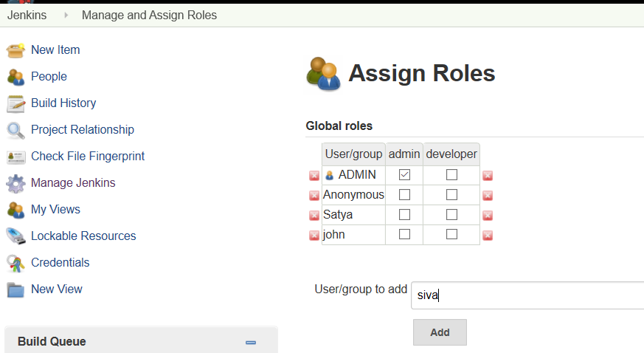Click the Credentials keys icon

15,263
